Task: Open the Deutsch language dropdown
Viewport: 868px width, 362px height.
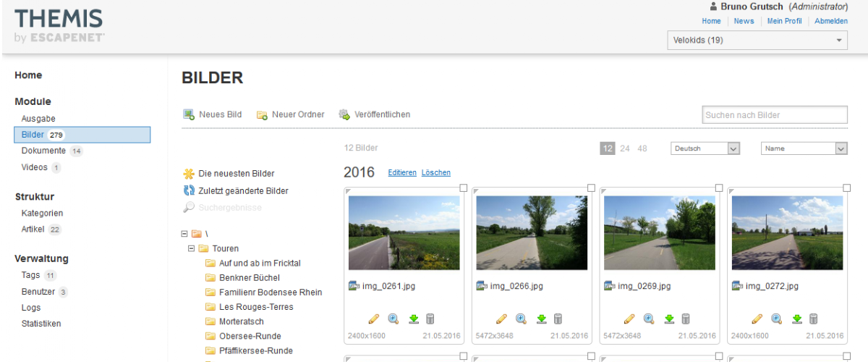Action: (x=705, y=148)
